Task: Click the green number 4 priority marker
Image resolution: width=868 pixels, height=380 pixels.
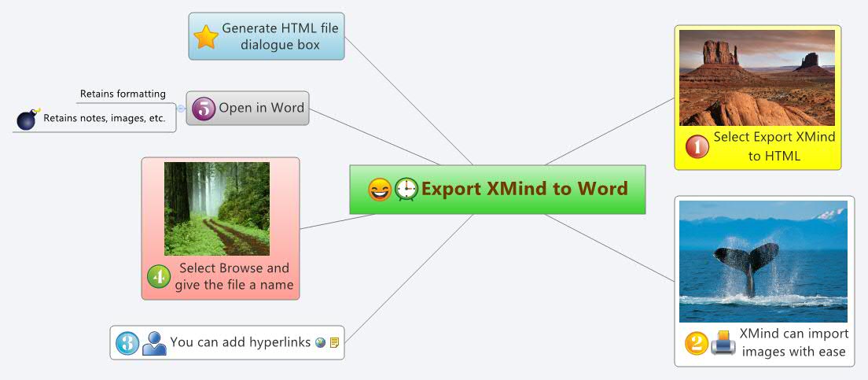Action: point(159,276)
